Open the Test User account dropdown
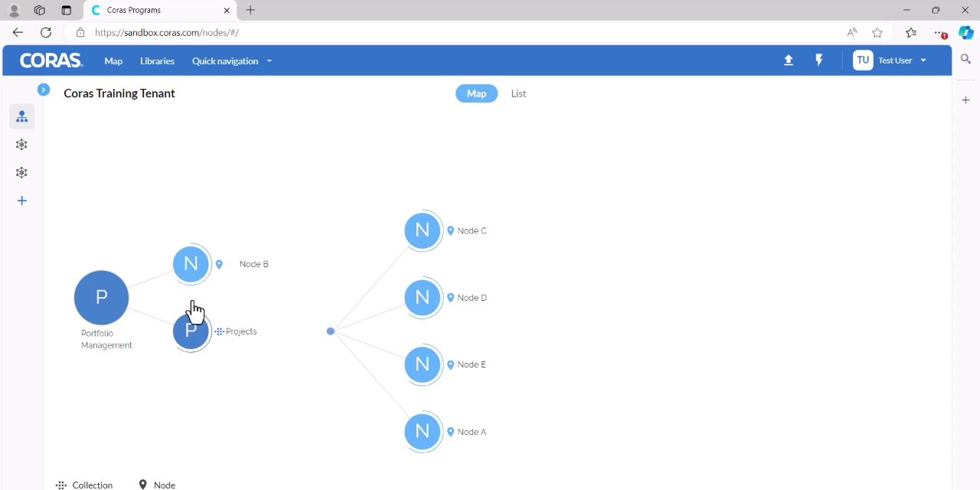The image size is (980, 490). [902, 60]
